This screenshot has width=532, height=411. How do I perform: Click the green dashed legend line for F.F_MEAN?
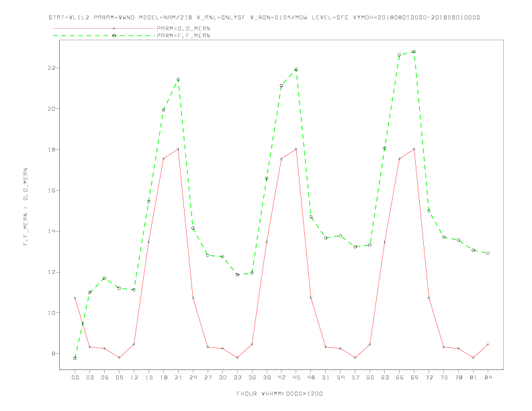click(x=104, y=36)
